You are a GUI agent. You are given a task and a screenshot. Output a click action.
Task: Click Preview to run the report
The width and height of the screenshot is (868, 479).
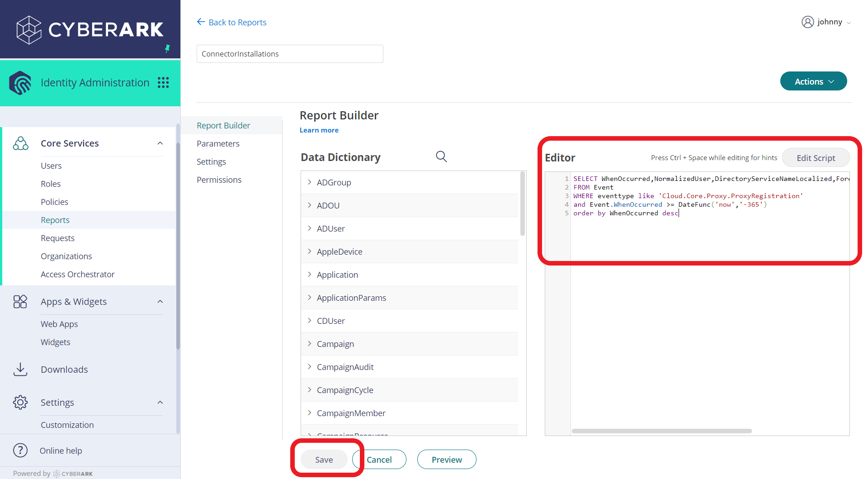446,459
